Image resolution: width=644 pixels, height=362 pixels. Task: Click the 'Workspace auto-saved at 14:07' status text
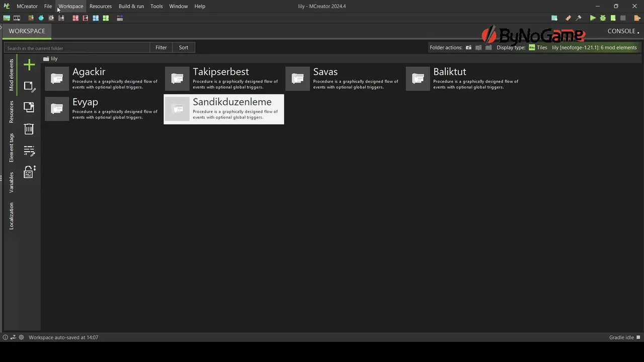coord(63,337)
